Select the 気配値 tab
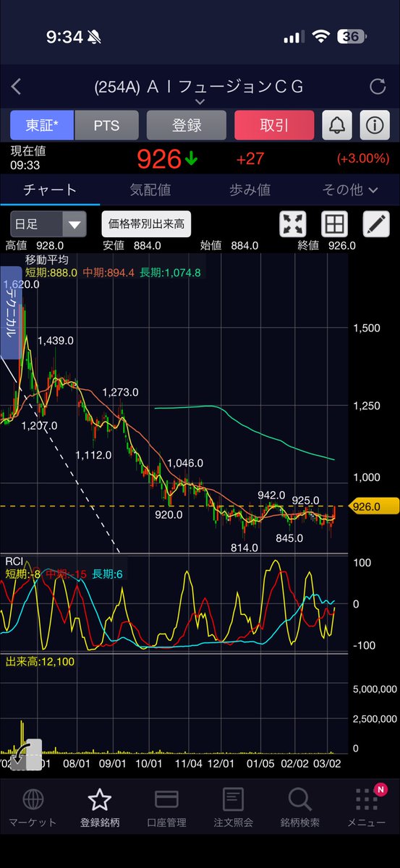 (x=150, y=190)
